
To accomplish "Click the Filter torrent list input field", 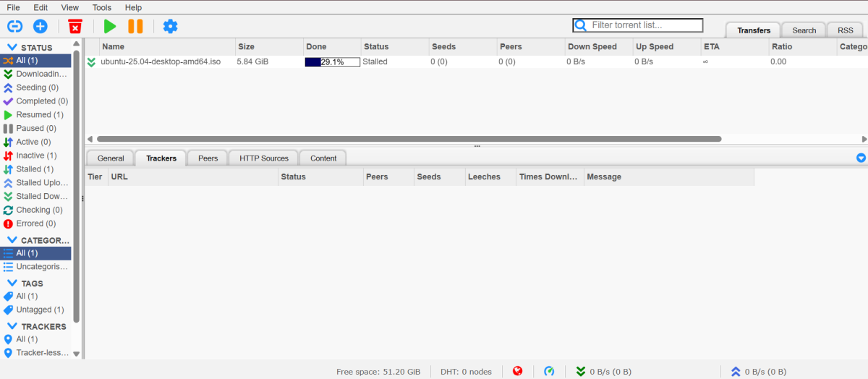I will coord(638,25).
